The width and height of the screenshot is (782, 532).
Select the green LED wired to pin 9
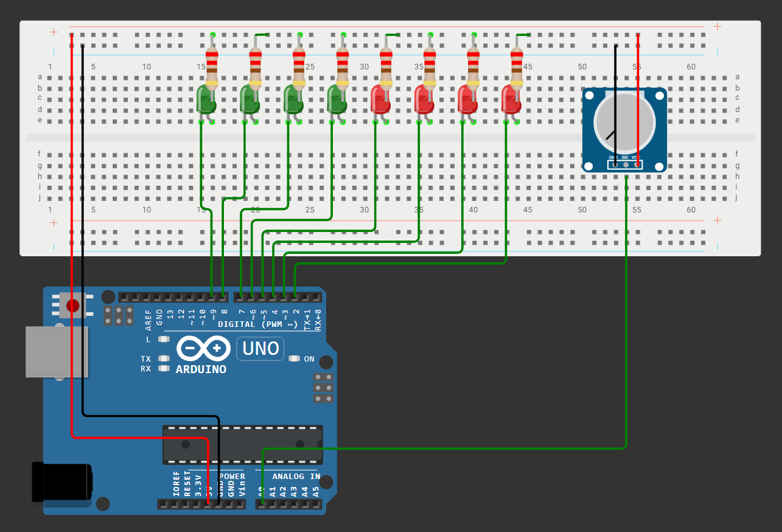click(x=207, y=99)
